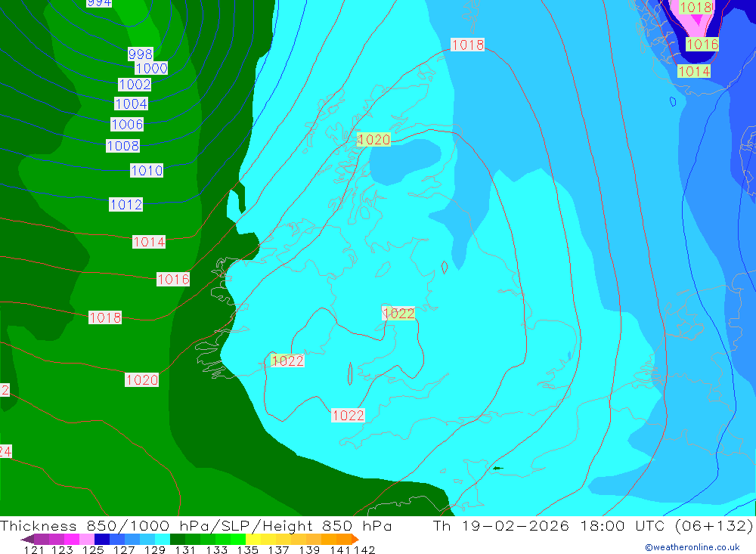Click the 142 legend value
Screen dimensions: 756x554
click(364, 549)
